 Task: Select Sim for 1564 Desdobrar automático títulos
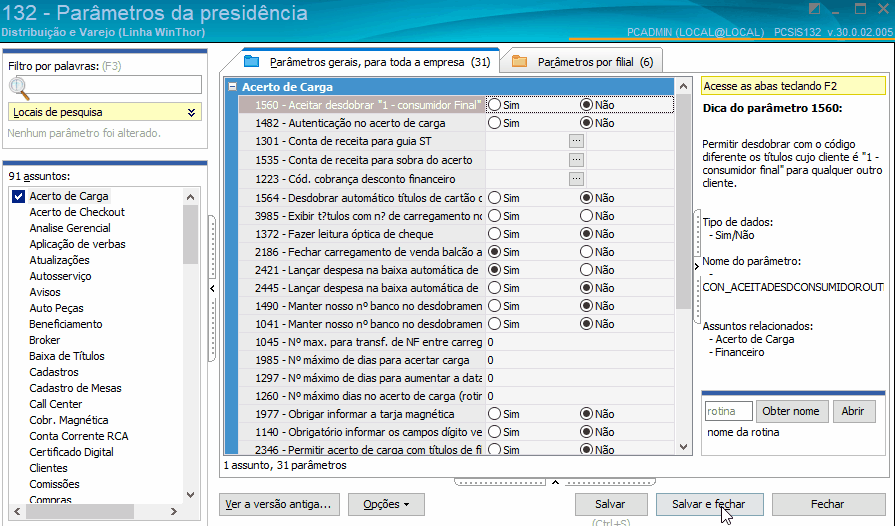pos(494,197)
